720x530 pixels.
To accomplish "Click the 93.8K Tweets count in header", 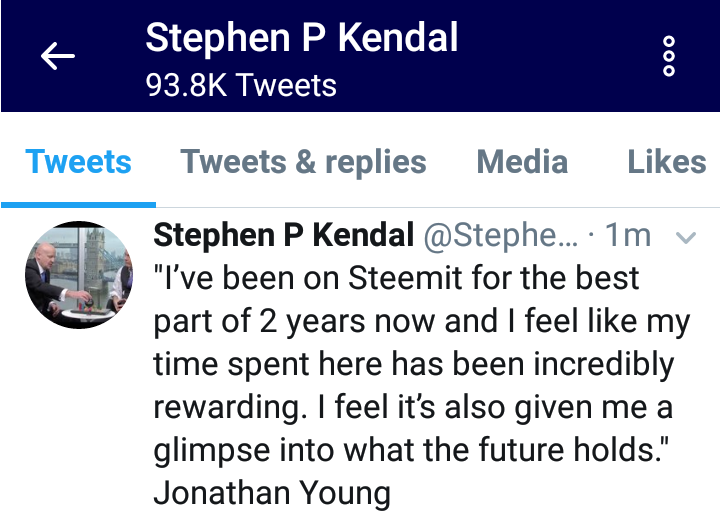I will (x=241, y=85).
